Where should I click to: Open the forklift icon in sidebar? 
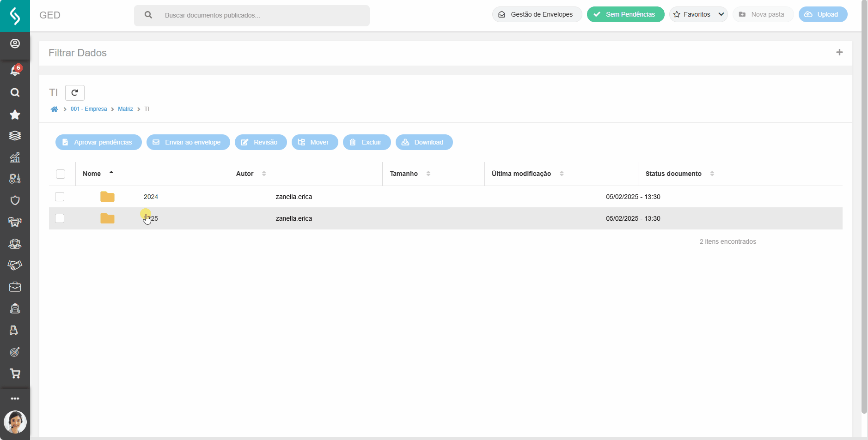(15, 330)
